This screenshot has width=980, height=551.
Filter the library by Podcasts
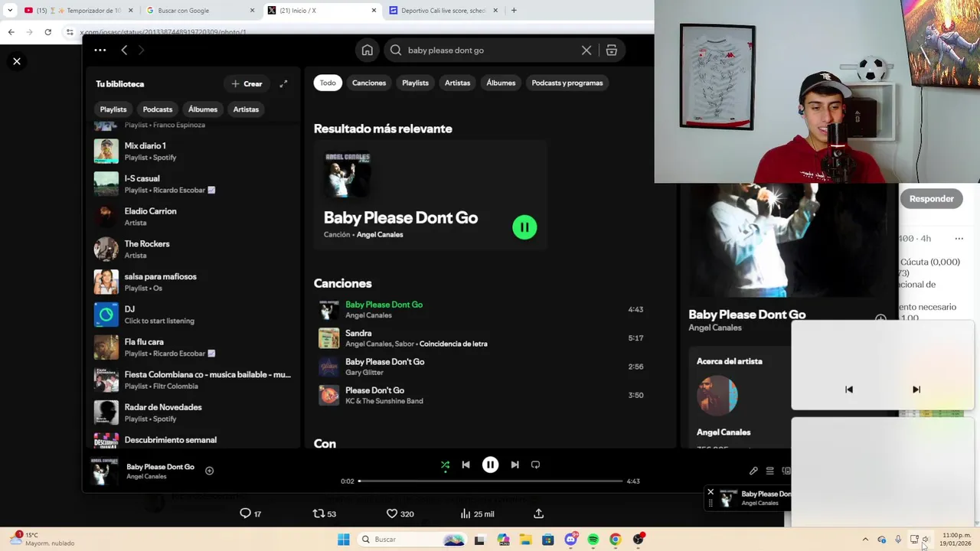pyautogui.click(x=158, y=109)
